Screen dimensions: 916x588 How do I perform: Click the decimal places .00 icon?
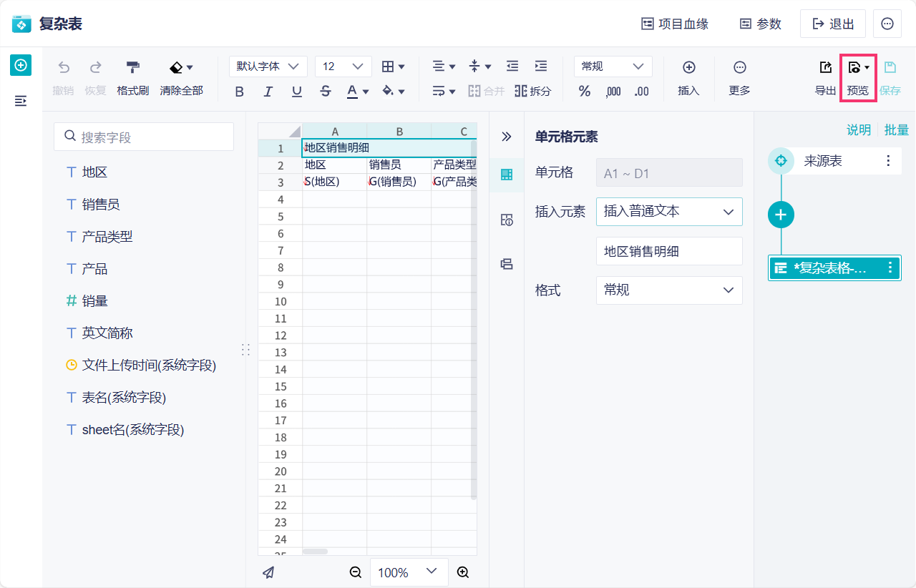coord(642,91)
